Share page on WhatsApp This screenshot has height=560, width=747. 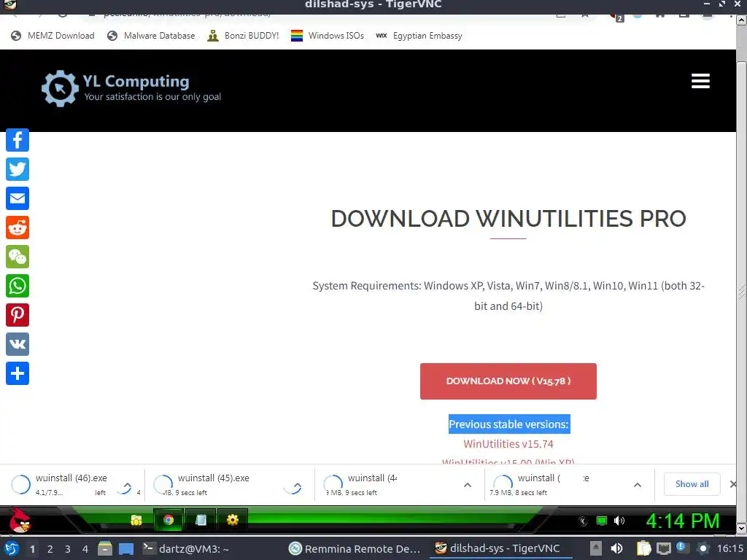(18, 286)
